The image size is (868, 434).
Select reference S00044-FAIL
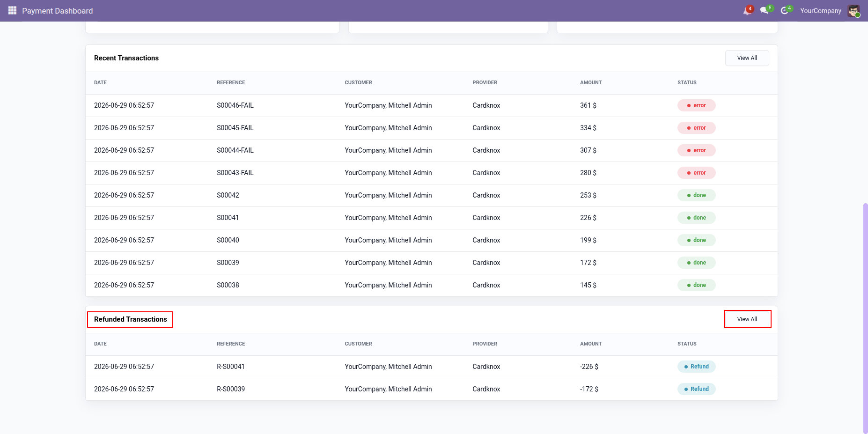235,150
